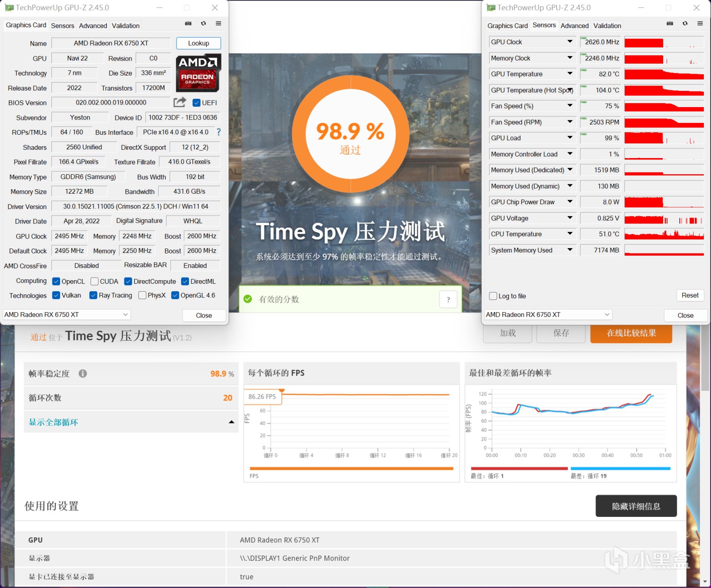Click the BIOS export share icon

[180, 102]
